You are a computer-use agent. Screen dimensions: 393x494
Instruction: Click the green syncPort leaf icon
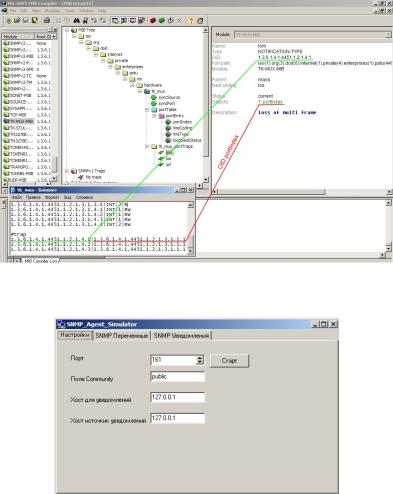click(x=154, y=103)
